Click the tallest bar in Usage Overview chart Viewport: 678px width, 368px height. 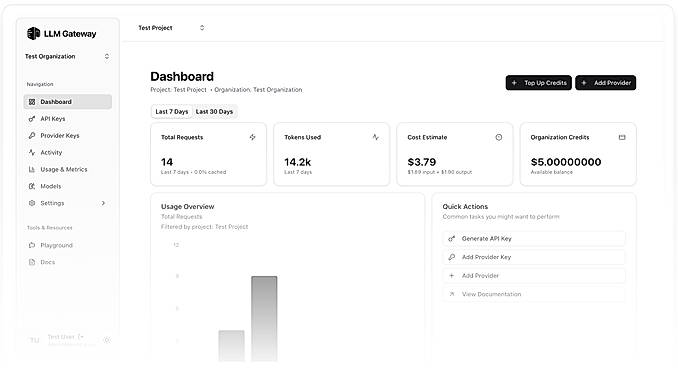[264, 319]
